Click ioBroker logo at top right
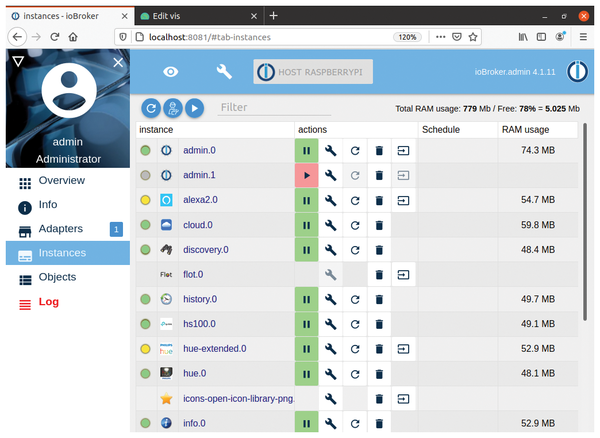 tap(577, 72)
